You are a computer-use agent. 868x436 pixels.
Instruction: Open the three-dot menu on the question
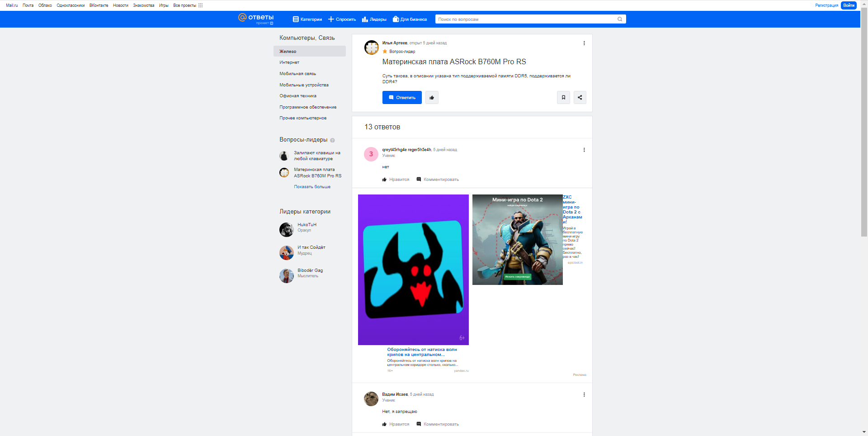click(584, 43)
